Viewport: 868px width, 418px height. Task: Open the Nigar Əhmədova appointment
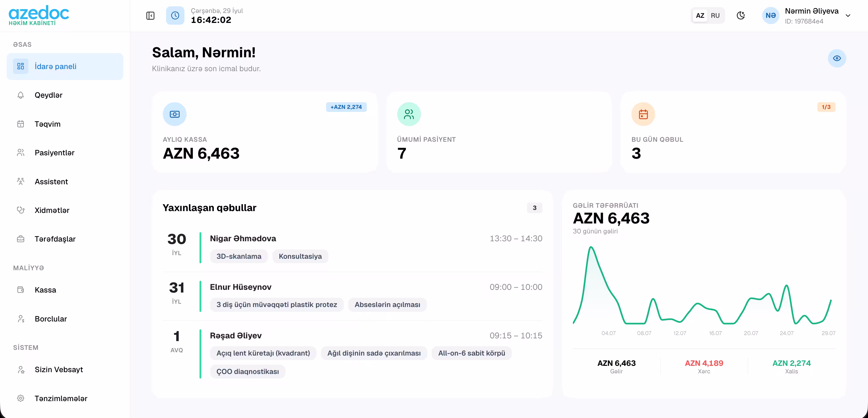(x=352, y=247)
